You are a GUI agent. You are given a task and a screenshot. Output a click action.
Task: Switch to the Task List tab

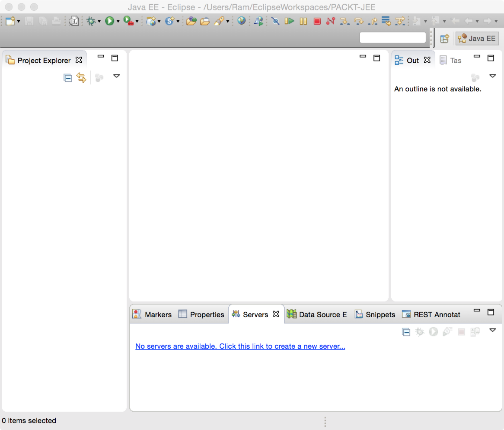coord(451,61)
